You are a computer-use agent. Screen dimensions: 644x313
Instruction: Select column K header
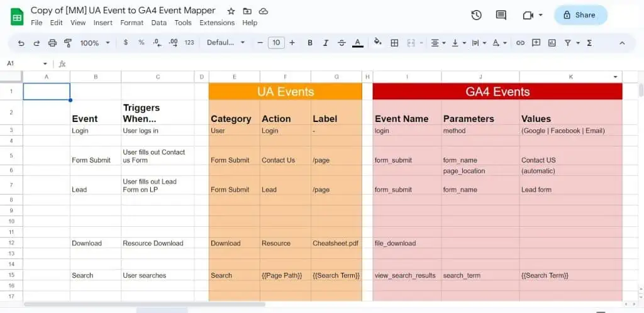tap(570, 77)
